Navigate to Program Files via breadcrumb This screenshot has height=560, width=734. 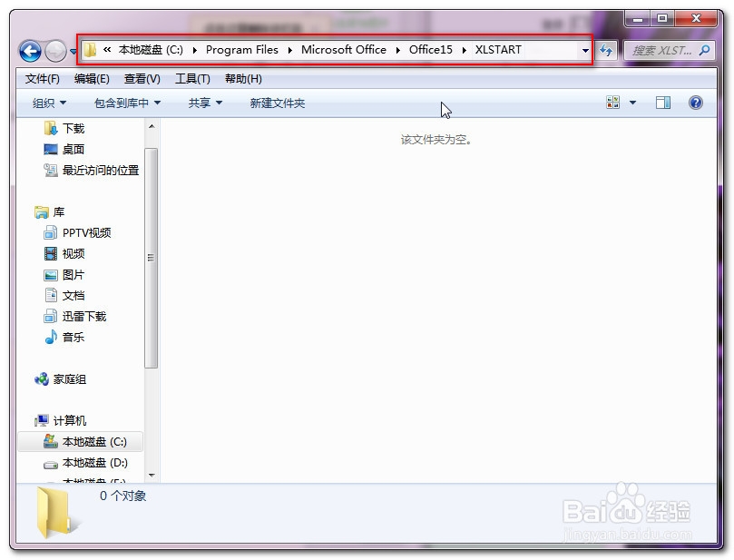click(x=243, y=50)
